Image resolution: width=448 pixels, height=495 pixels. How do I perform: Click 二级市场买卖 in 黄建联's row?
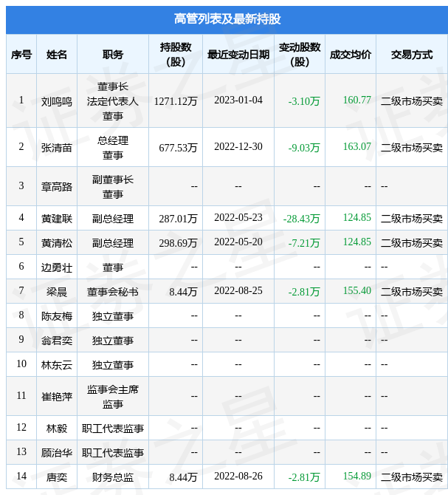pyautogui.click(x=412, y=219)
